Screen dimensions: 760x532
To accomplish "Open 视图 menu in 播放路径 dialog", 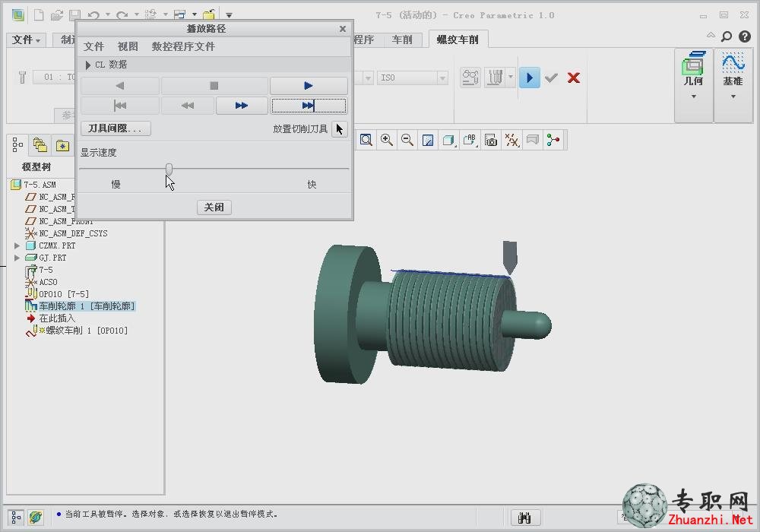I will pos(128,46).
